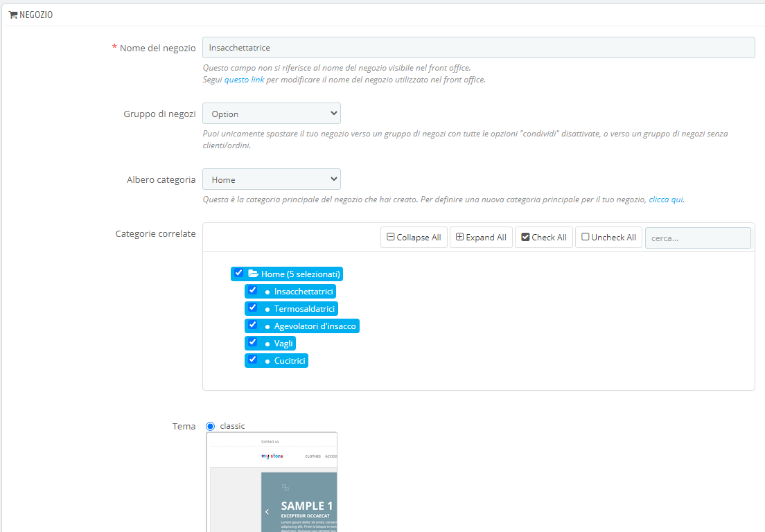This screenshot has width=765, height=532.
Task: Click the 'classic' theme label text
Action: coord(232,426)
